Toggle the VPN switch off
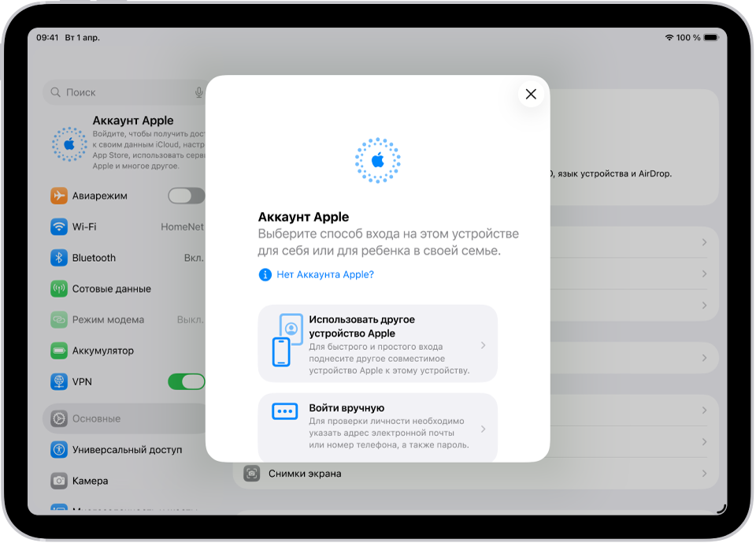This screenshot has width=756, height=543. click(x=186, y=381)
